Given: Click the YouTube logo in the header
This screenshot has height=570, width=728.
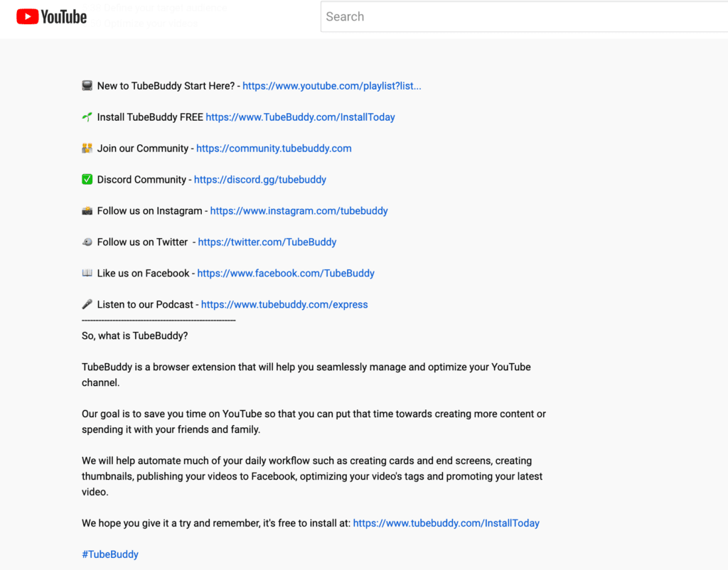Looking at the screenshot, I should 51,16.
